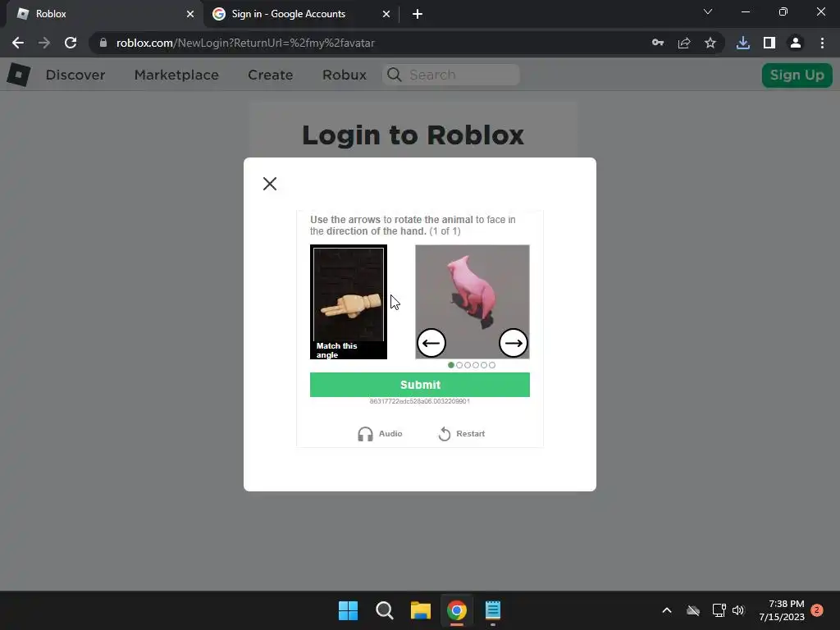
Task: Click the Sign Up button
Action: click(797, 75)
